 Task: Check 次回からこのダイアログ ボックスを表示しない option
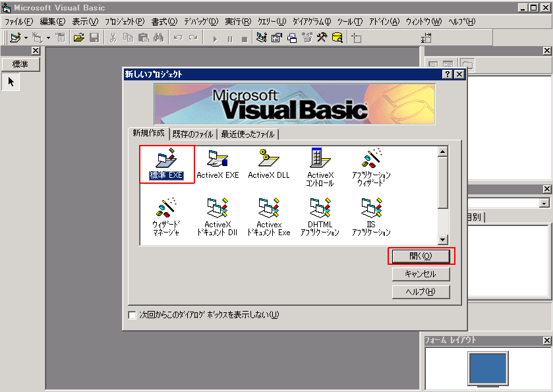[131, 315]
